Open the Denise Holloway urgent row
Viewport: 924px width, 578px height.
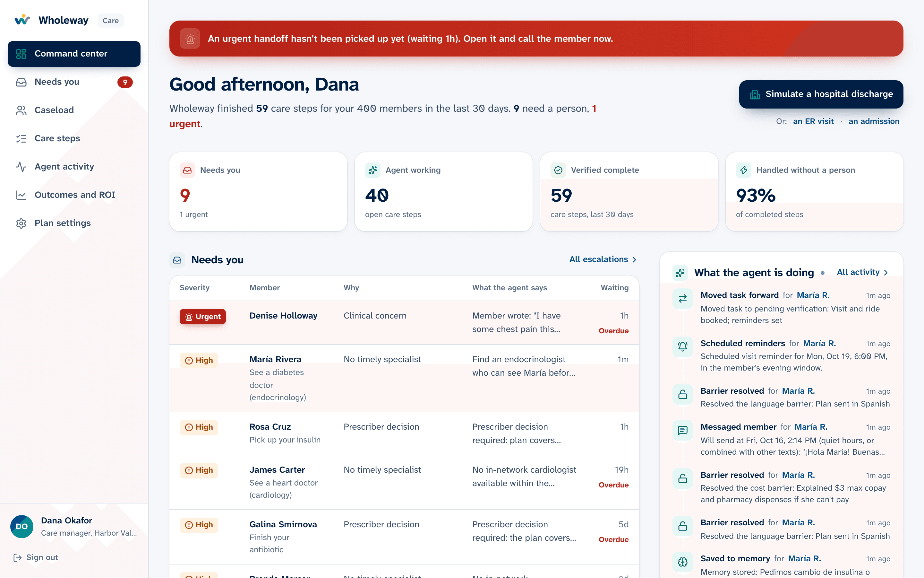pyautogui.click(x=404, y=323)
